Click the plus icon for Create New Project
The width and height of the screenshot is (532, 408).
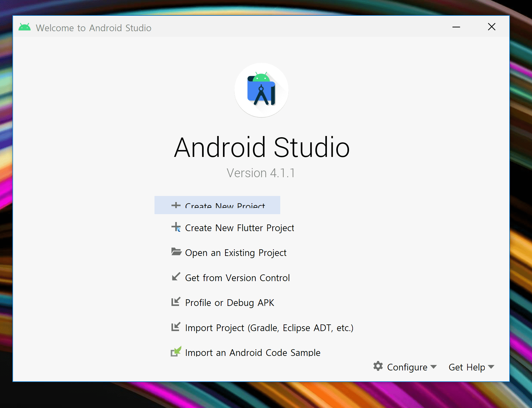pyautogui.click(x=176, y=205)
